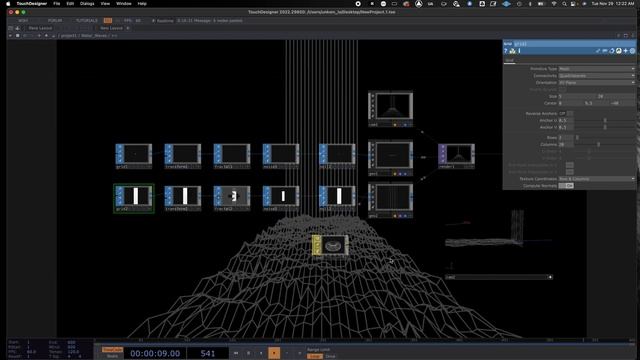Click the Size X value field

tap(577, 96)
